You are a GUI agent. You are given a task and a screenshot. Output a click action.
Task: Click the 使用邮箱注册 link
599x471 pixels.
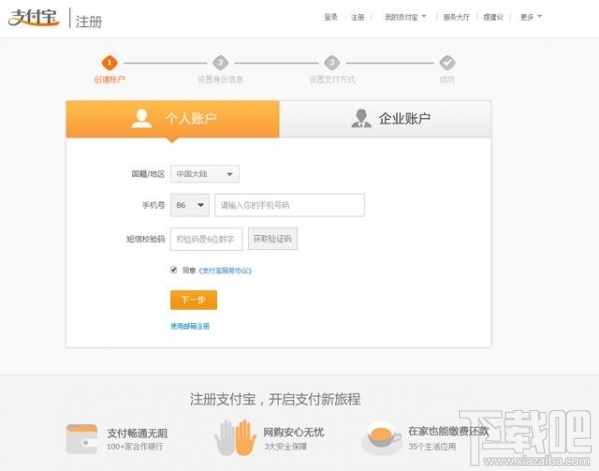(x=190, y=326)
